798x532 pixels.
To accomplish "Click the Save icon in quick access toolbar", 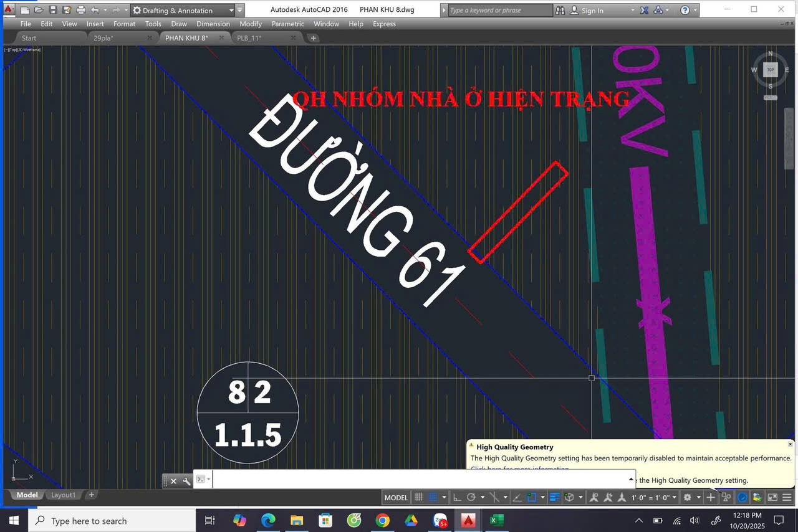I will click(x=53, y=11).
